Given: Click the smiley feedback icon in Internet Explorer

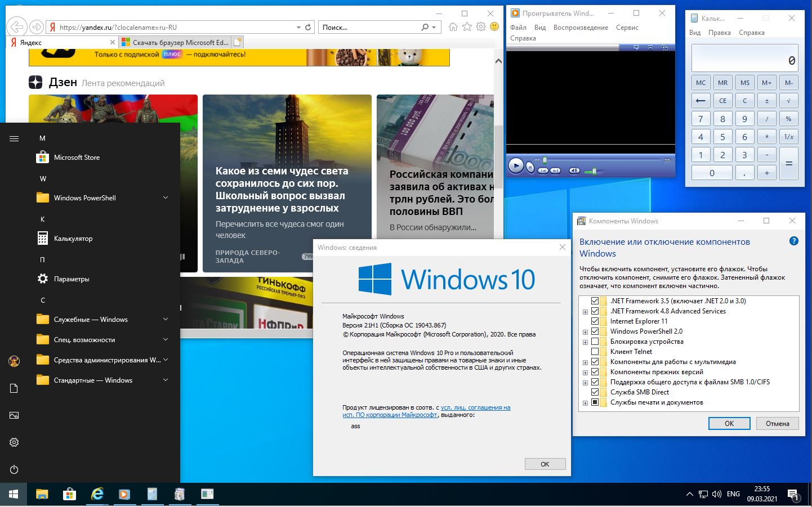Looking at the screenshot, I should tap(494, 26).
